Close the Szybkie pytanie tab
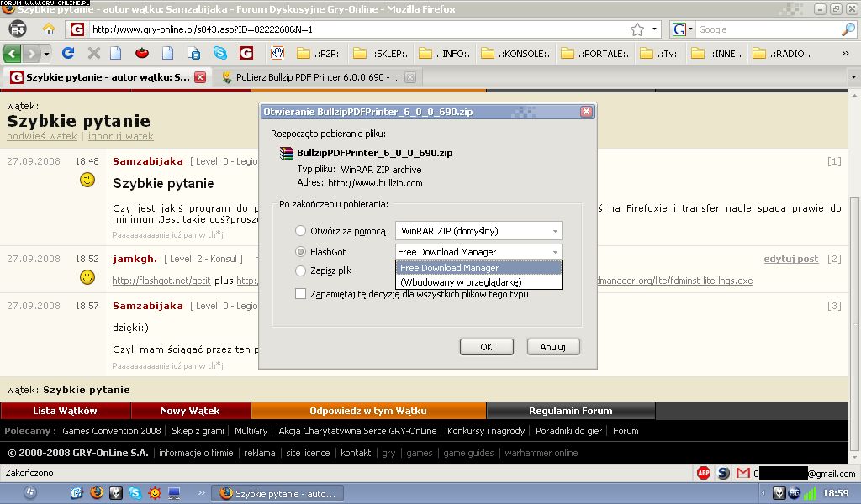The height and width of the screenshot is (504, 861). pyautogui.click(x=200, y=77)
